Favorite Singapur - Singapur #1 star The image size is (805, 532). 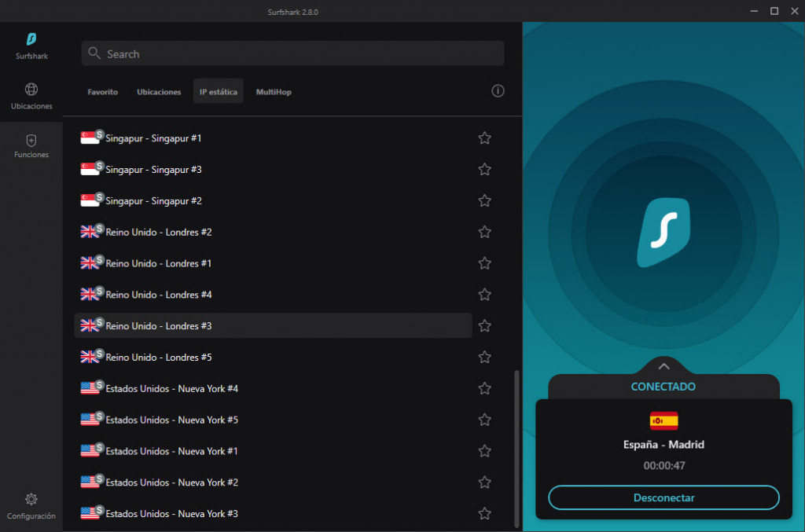[484, 138]
